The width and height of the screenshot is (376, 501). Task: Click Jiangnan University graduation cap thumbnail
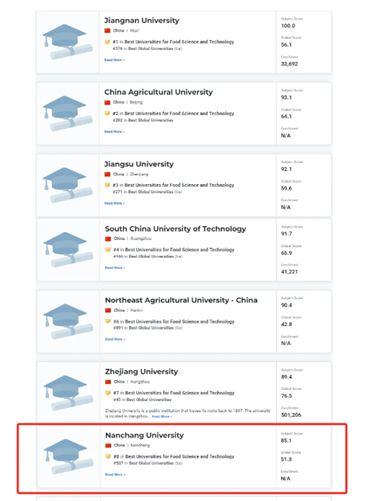click(x=67, y=42)
